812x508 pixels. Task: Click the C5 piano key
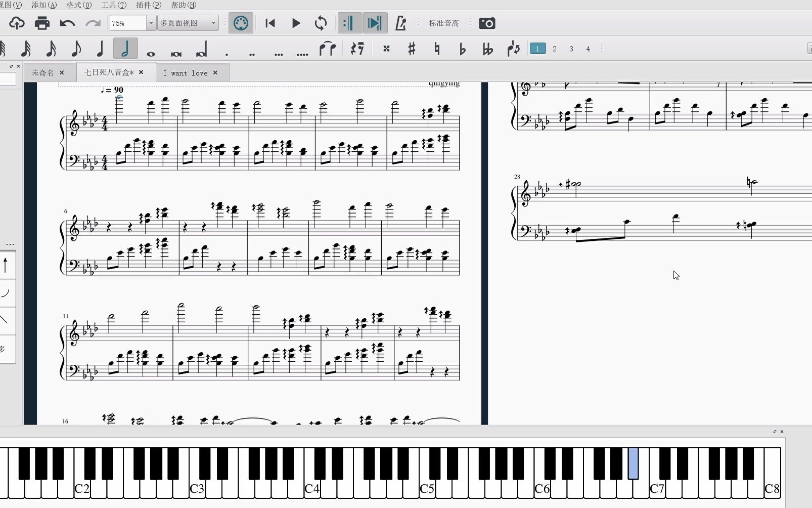pos(427,488)
